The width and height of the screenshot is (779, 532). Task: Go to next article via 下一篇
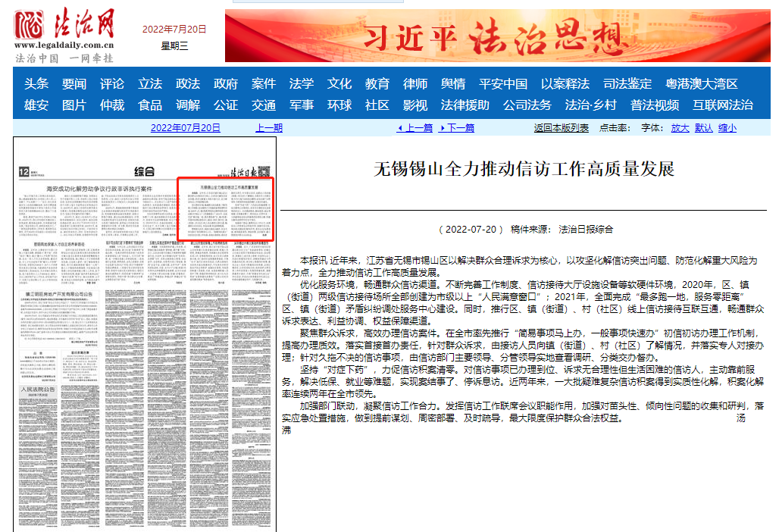457,128
